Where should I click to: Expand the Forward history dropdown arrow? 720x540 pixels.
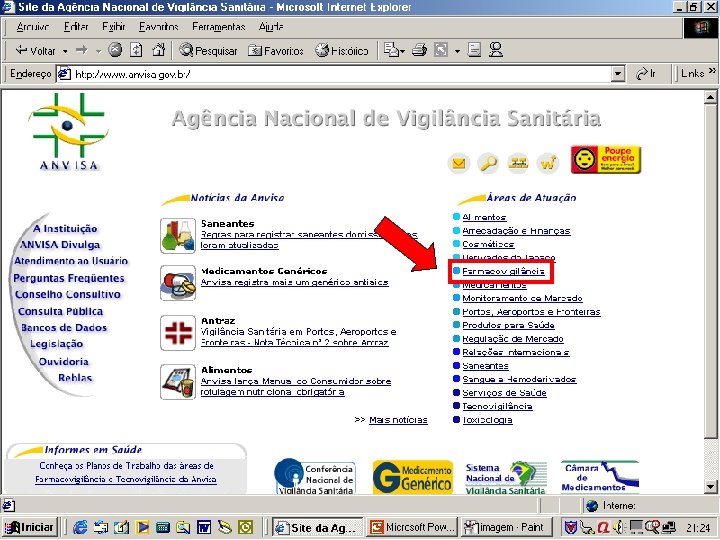(x=98, y=51)
